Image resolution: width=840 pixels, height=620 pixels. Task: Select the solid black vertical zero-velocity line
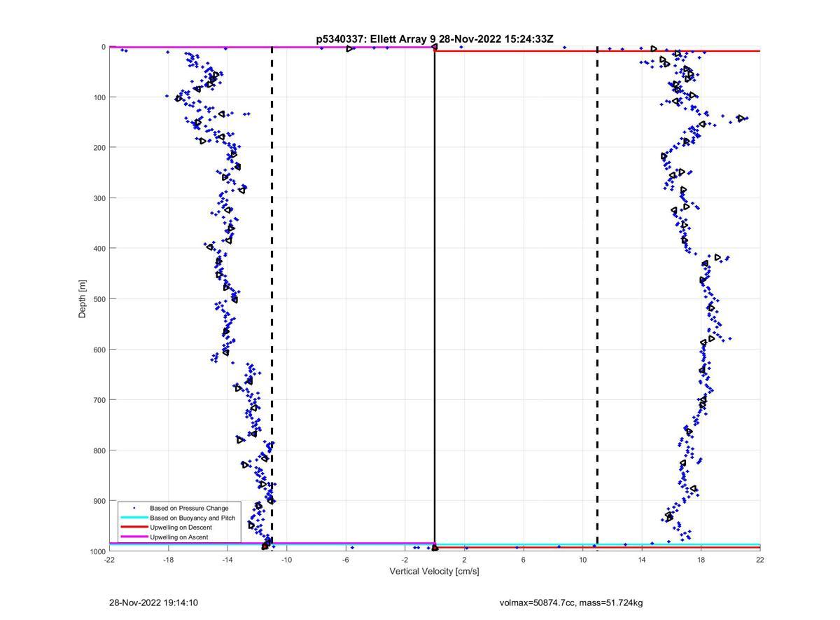pyautogui.click(x=435, y=299)
